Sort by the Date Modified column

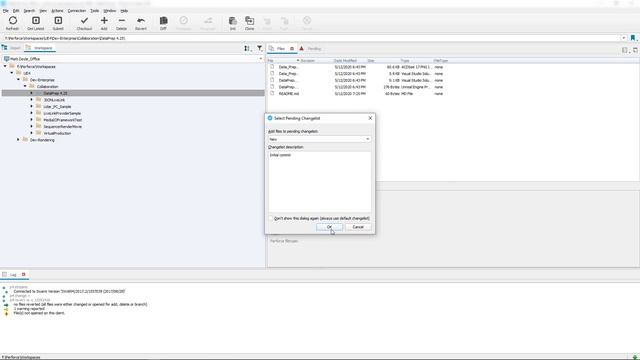pos(345,60)
